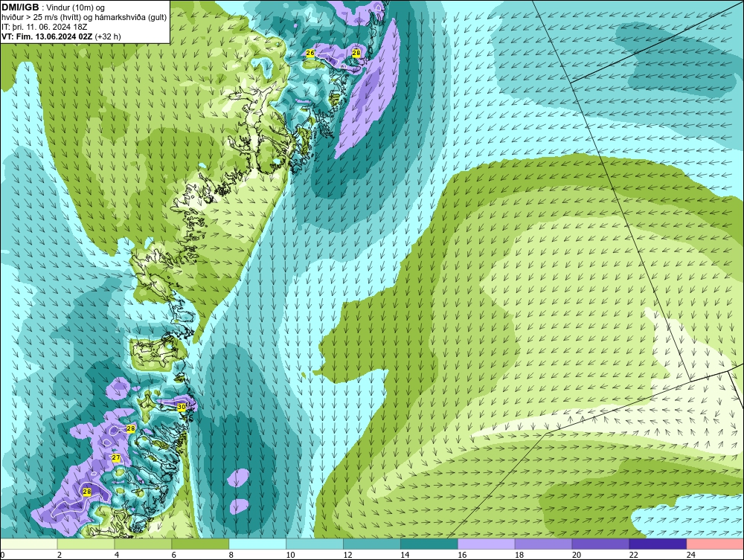This screenshot has width=744, height=560.
Task: Click the yellow '28' label just above '27'
Action: [131, 428]
